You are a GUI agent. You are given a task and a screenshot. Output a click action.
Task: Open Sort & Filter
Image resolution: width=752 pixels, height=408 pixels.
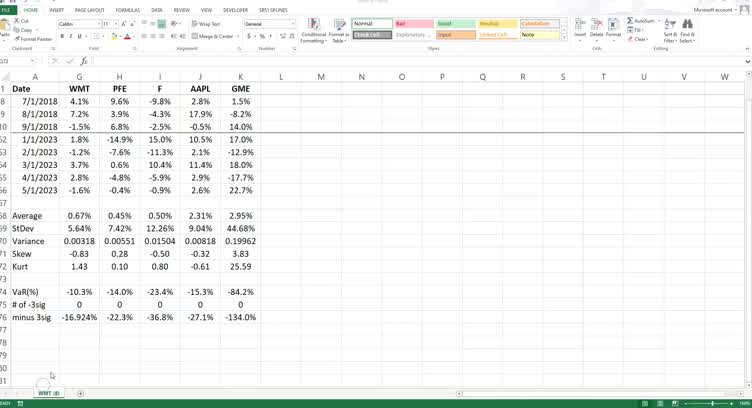coord(670,31)
